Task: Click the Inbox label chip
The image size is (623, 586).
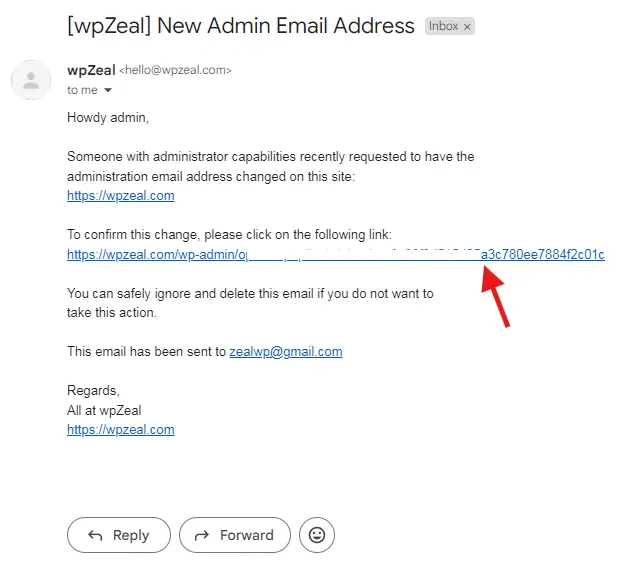Action: point(442,26)
